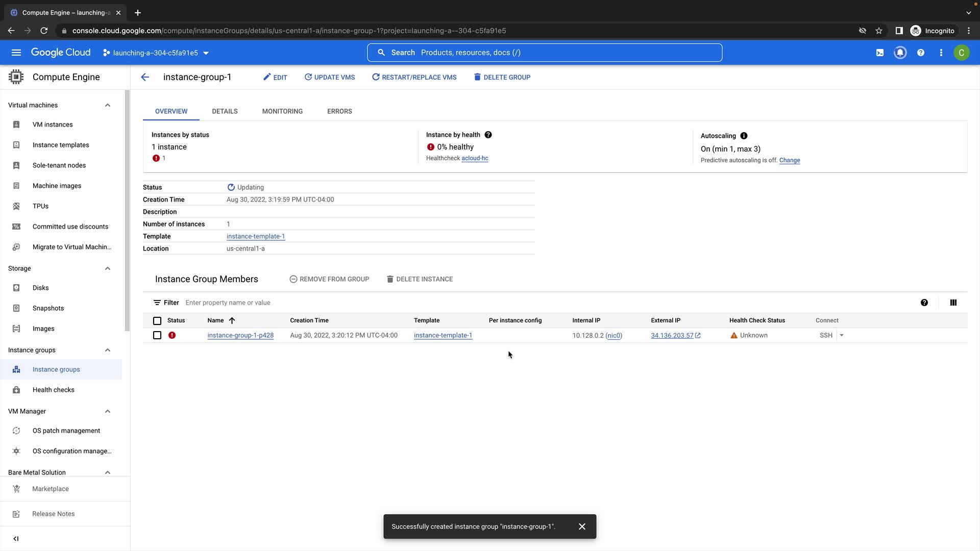Click the column display options icon
Screen dimensions: 980x551
[x=953, y=303]
